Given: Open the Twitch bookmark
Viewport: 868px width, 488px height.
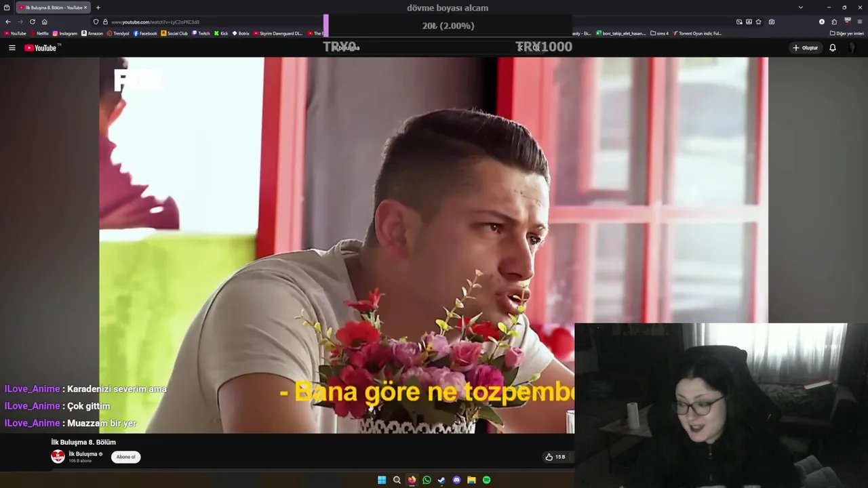Looking at the screenshot, I should point(201,33).
